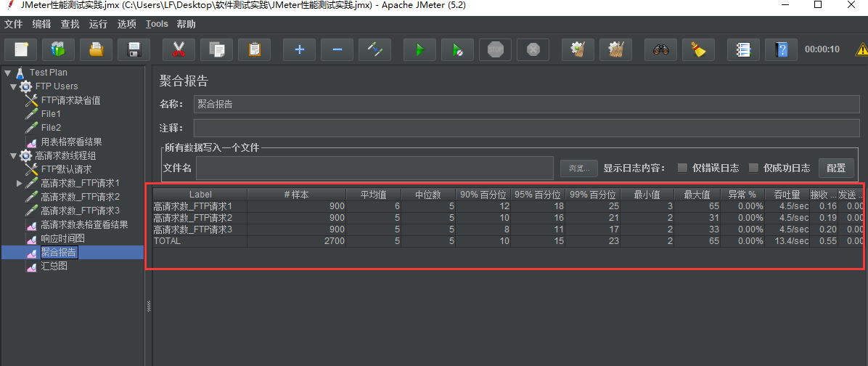Sort table by 中位数 column header

[428, 195]
